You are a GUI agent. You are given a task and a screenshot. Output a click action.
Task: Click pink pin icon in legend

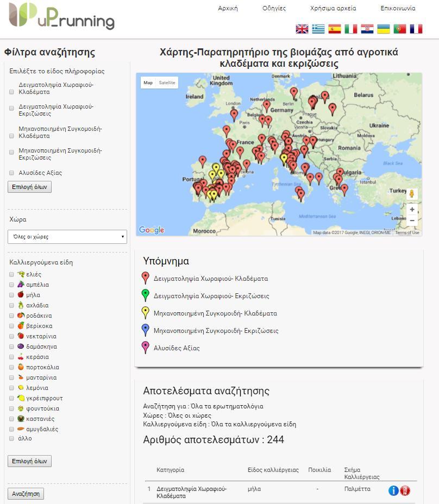point(146,348)
